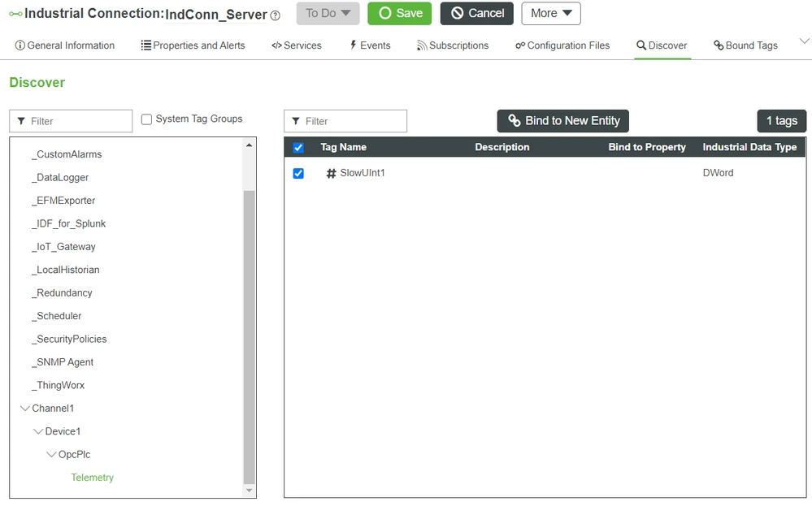Click the funnel icon in the tag filter

(x=296, y=121)
